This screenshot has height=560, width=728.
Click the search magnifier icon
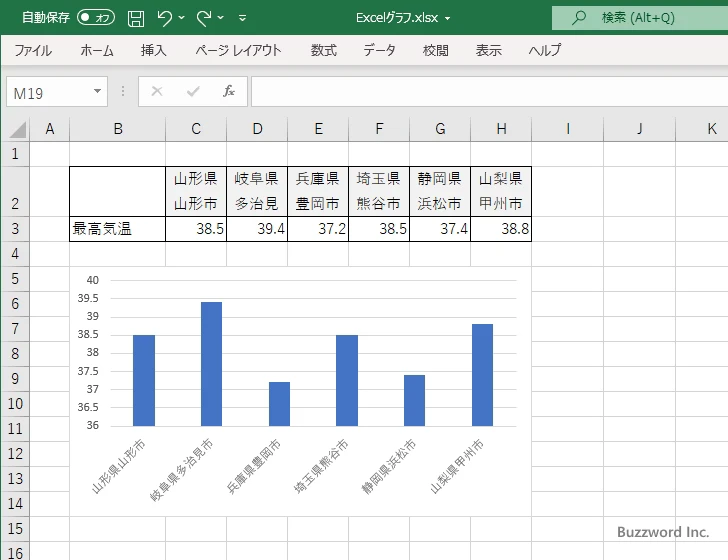pos(579,18)
